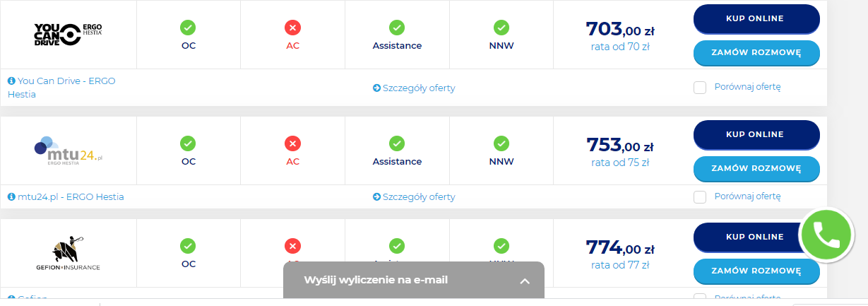The height and width of the screenshot is (306, 868).
Task: Click the You Can Drive logo
Action: pos(68,34)
